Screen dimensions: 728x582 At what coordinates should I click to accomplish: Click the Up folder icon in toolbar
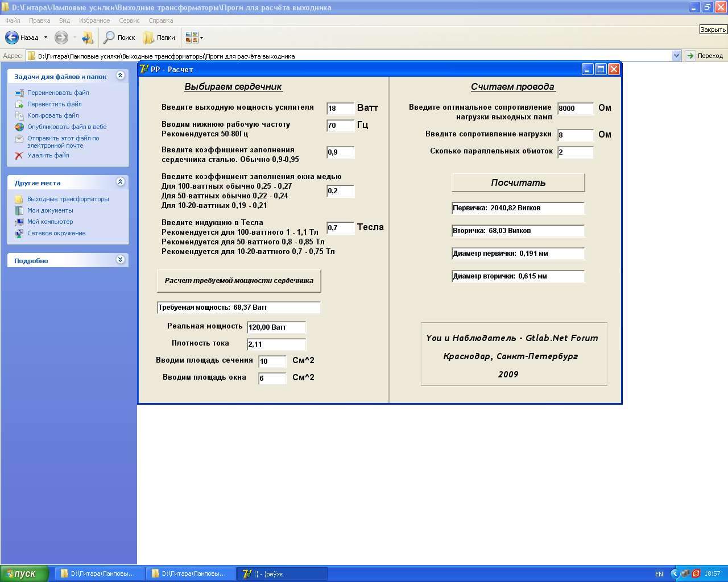point(88,38)
